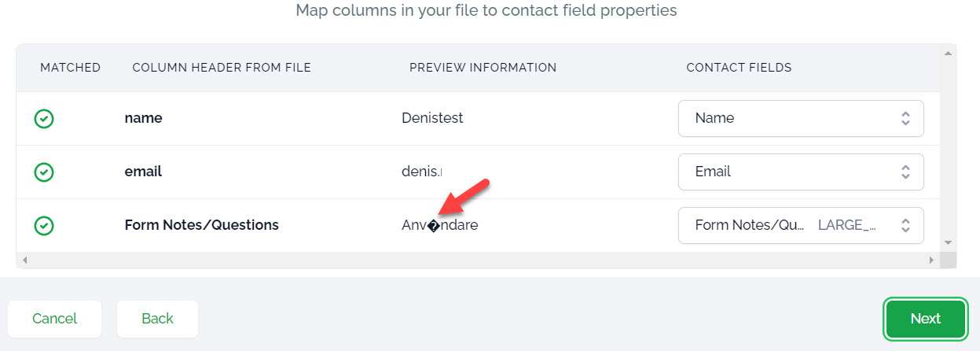Expand the Email contact field dropdown
This screenshot has width=980, height=351.
coord(800,172)
